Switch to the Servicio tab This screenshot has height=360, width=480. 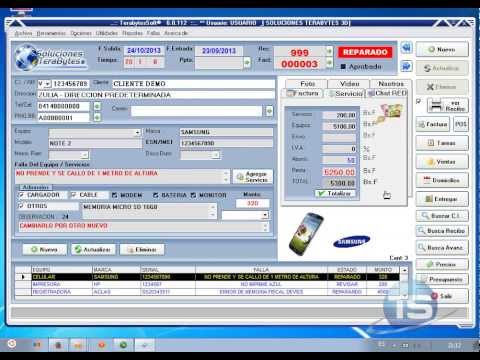tap(346, 94)
